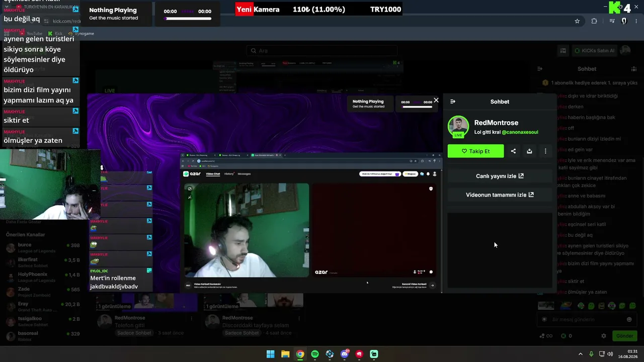Open chat settings gear icon
The image size is (644, 362).
[x=604, y=336]
